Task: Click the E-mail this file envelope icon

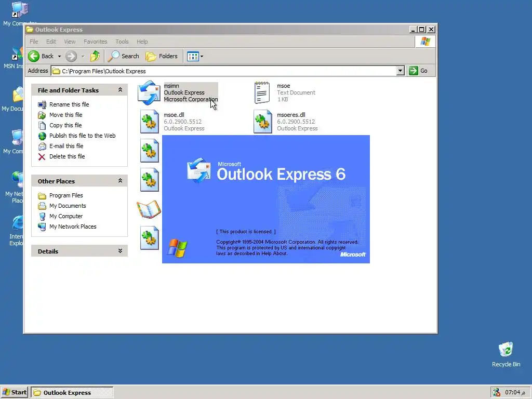Action: (42, 146)
